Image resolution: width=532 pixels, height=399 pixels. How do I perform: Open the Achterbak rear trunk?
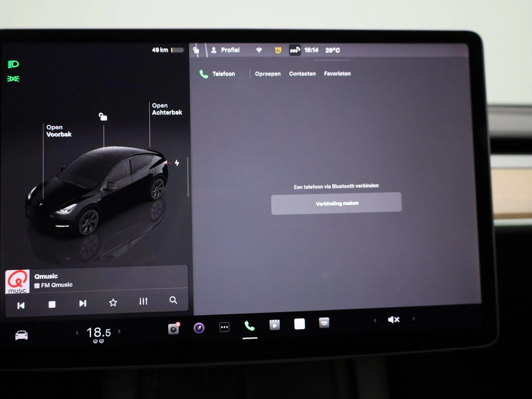[167, 109]
